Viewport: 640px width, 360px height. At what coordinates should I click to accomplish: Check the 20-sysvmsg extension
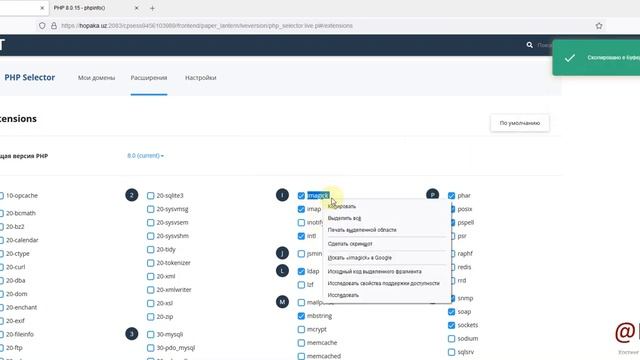[x=151, y=209]
